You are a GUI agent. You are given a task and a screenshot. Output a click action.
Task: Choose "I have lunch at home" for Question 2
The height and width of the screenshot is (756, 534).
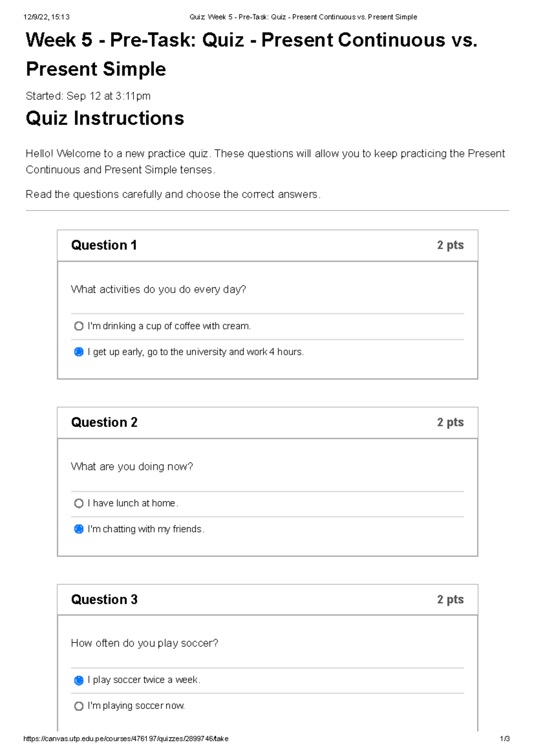click(79, 504)
